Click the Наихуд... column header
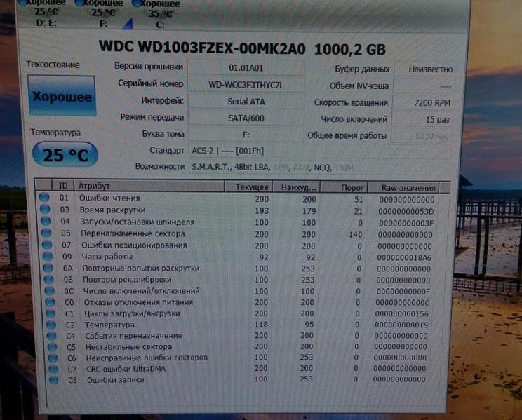The height and width of the screenshot is (420, 522). (296, 187)
